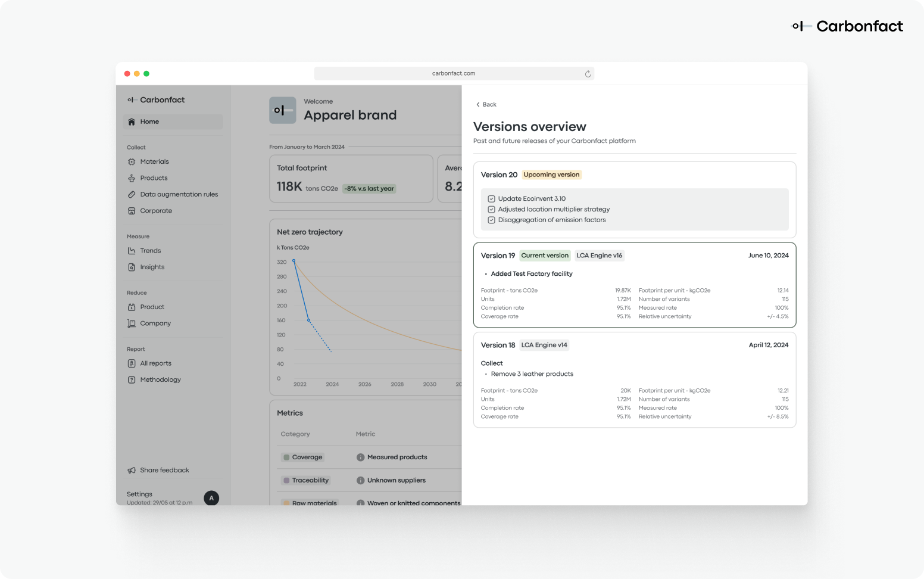Screen dimensions: 924x579
Task: Click the All reports icon
Action: pyautogui.click(x=132, y=363)
